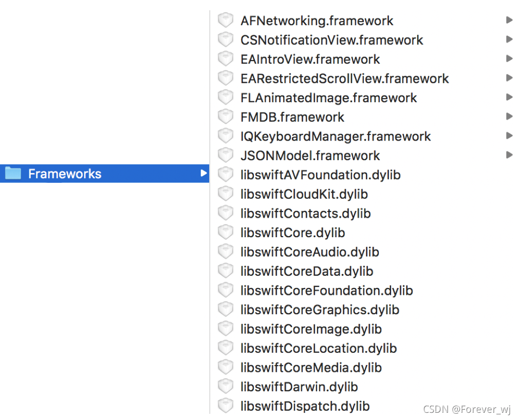Click the EAIntroView.framework icon

coord(226,59)
